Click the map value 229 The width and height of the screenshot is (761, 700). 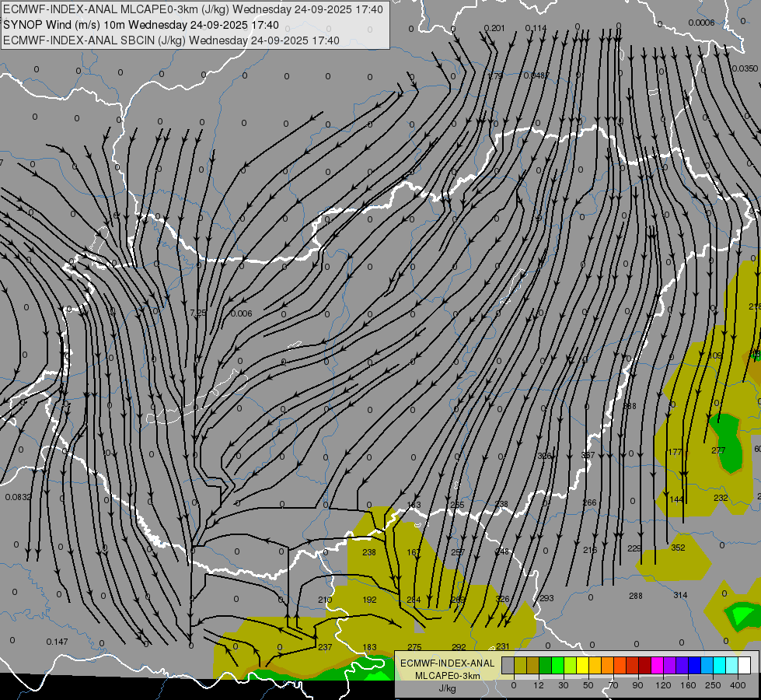point(634,548)
